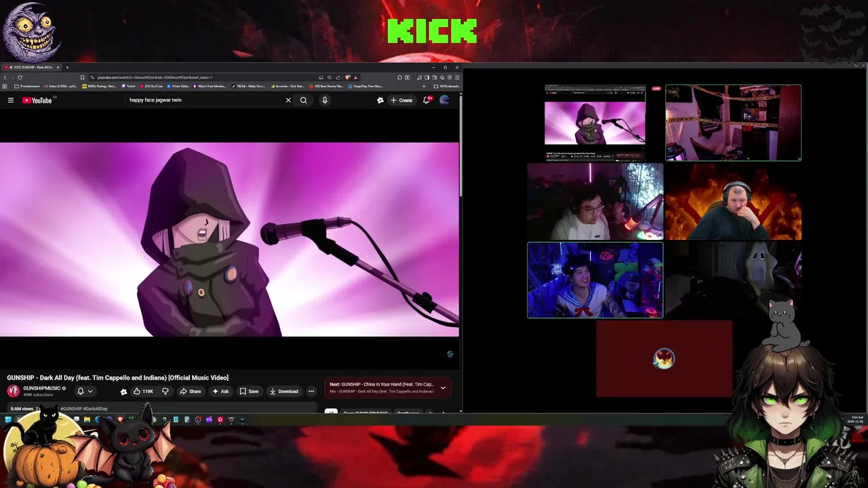The width and height of the screenshot is (868, 488).
Task: Toggle Save to playlist
Action: click(249, 391)
